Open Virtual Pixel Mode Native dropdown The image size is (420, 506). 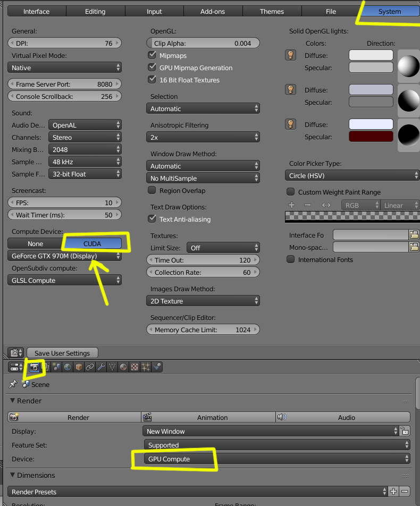(64, 68)
